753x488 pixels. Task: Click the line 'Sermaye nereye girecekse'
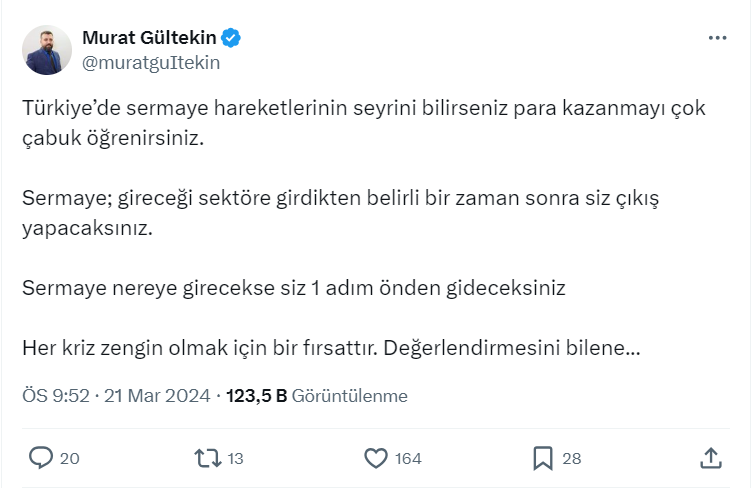pos(294,289)
